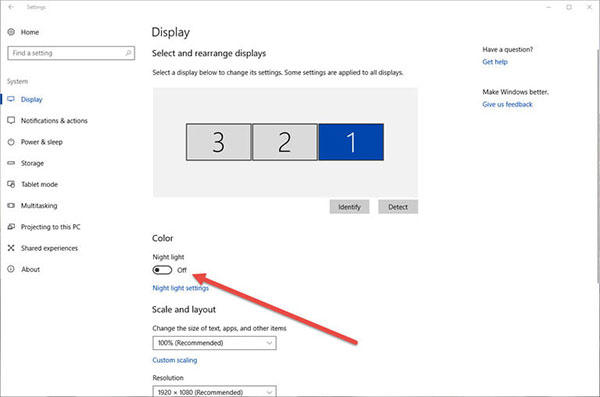Click the Identify button

click(x=349, y=207)
